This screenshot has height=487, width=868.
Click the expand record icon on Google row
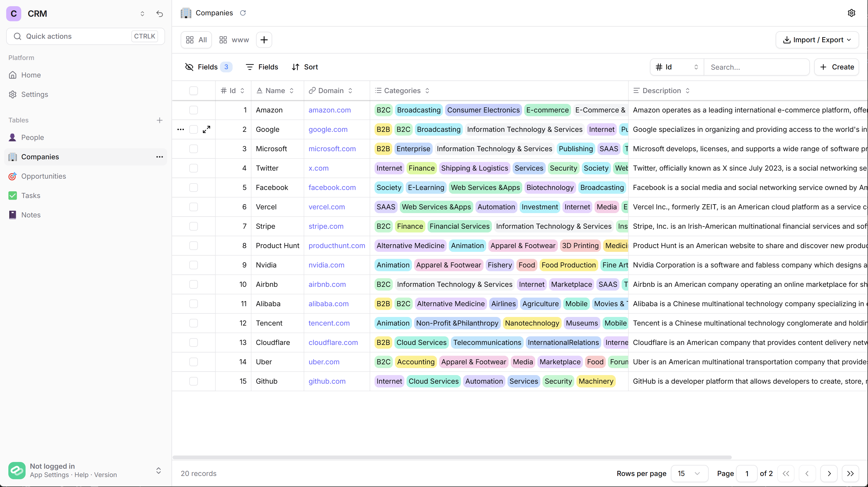point(206,129)
